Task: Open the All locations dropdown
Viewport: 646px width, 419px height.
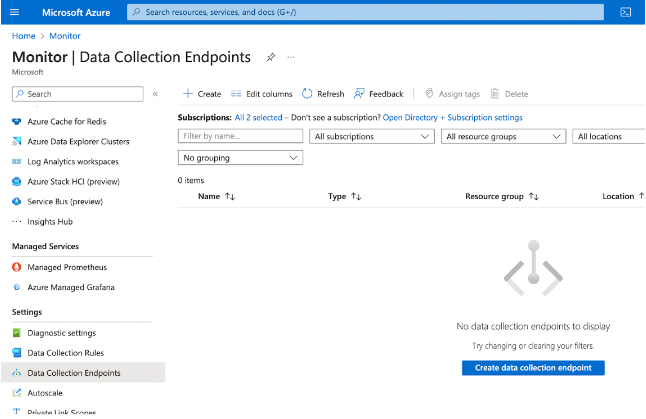Action: [609, 136]
